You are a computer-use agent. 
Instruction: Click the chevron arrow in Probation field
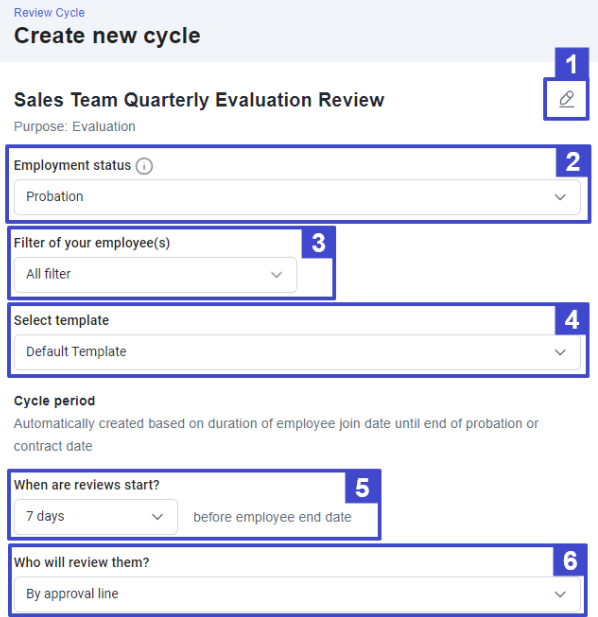click(x=560, y=197)
